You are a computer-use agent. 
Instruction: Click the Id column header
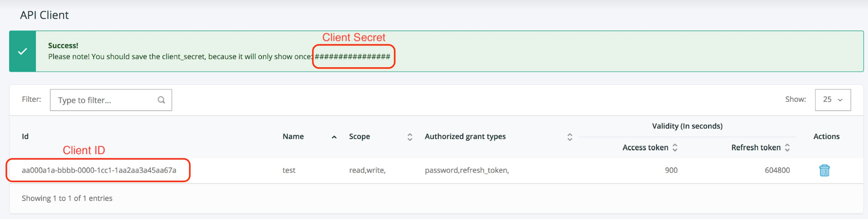(x=25, y=137)
